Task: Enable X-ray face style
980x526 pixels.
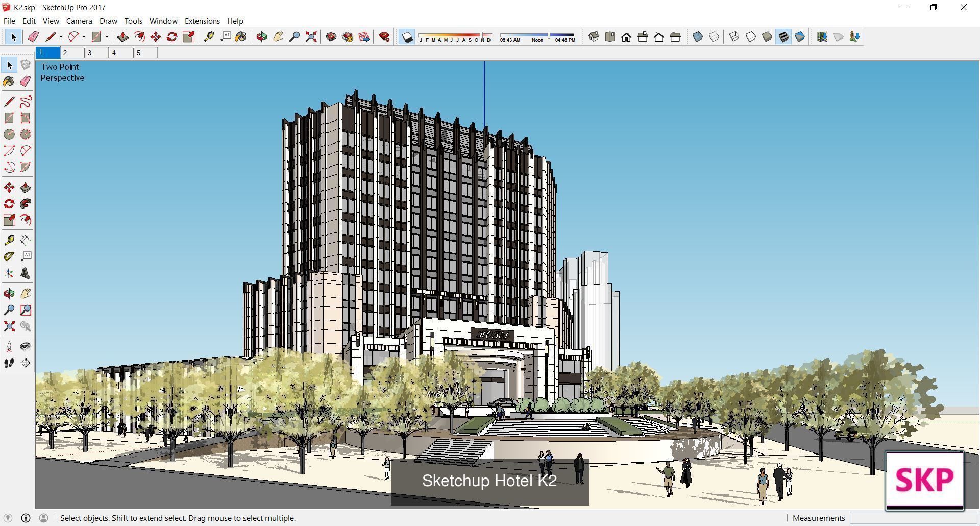Action: pos(698,37)
